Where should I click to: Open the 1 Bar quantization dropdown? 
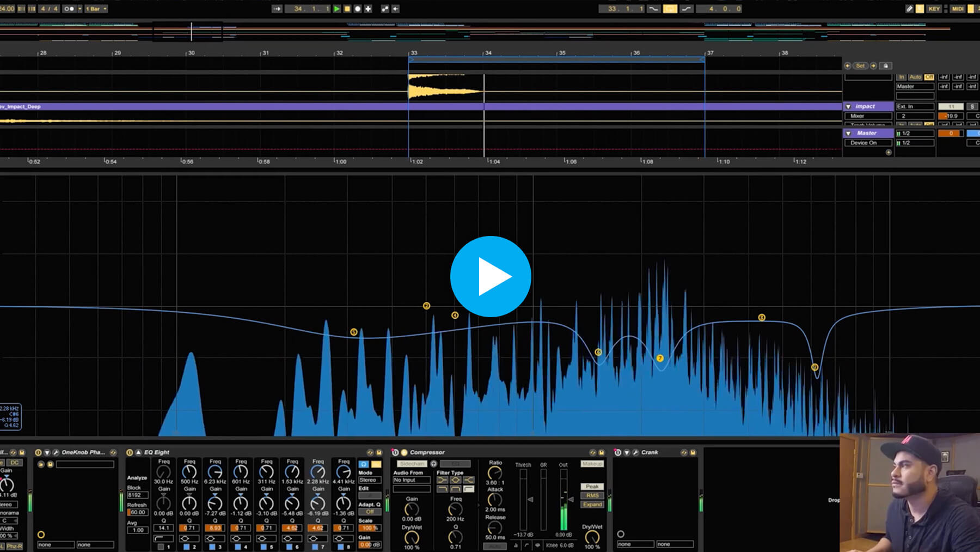[96, 9]
